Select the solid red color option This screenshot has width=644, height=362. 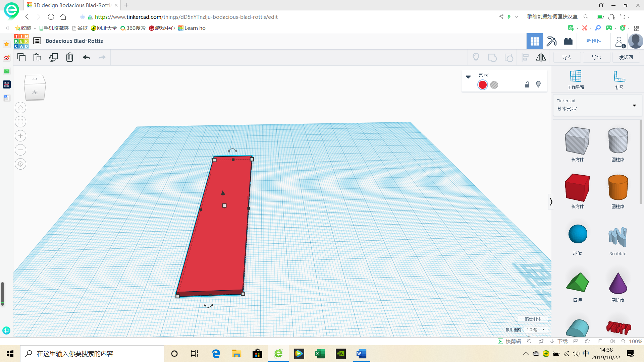483,85
